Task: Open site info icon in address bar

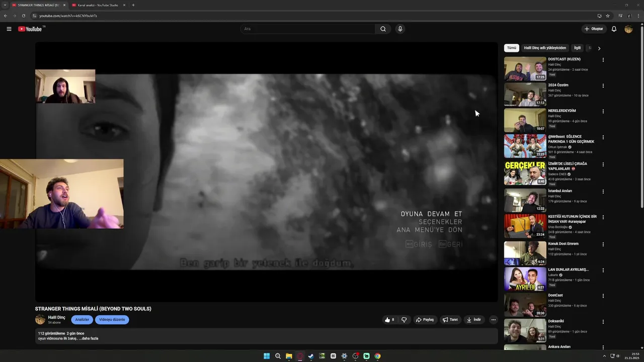Action: click(x=34, y=16)
